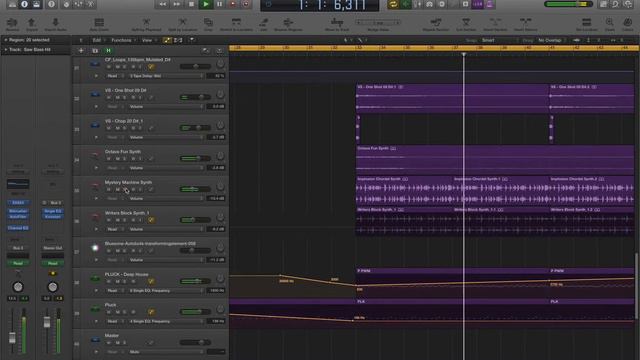The width and height of the screenshot is (640, 360).
Task: Click the Split by Playhead toolbar icon
Action: coord(146,24)
